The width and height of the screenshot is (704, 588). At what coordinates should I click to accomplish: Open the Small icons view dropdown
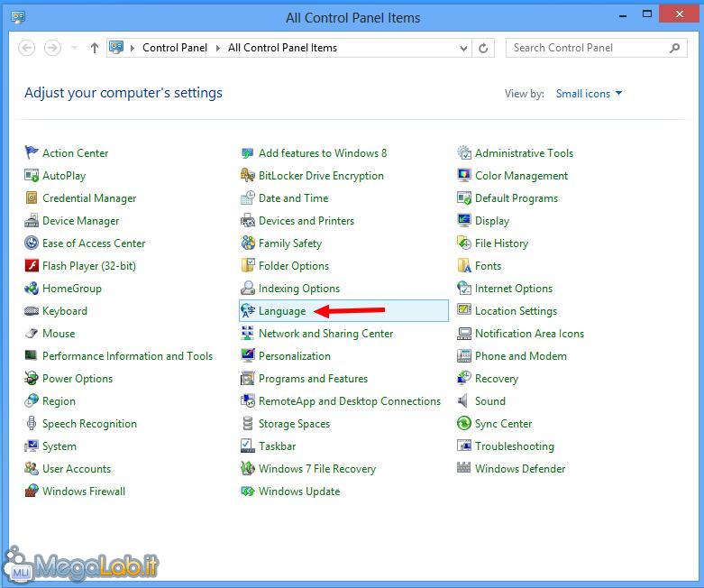(x=589, y=94)
